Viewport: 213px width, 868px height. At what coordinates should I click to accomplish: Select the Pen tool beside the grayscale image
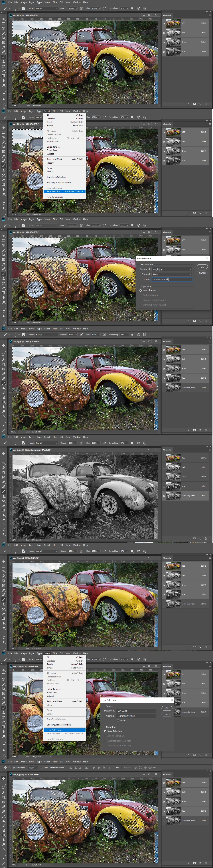click(4, 525)
